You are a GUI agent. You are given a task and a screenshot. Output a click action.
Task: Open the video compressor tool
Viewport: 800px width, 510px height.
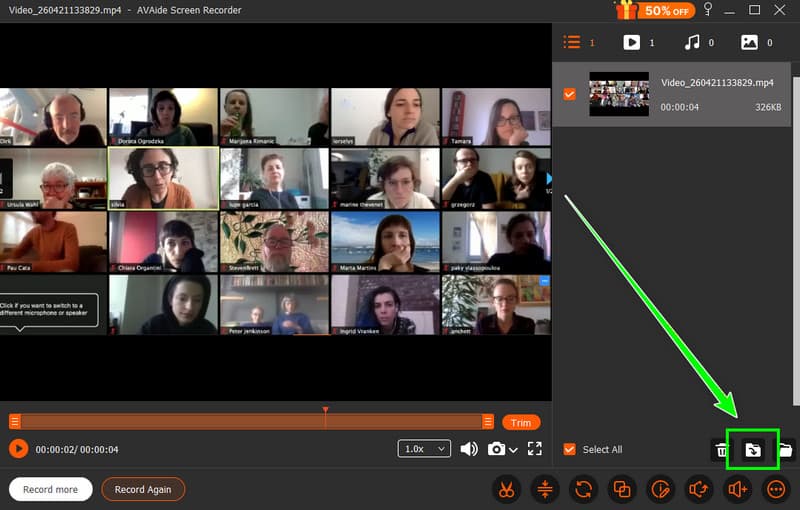click(545, 489)
